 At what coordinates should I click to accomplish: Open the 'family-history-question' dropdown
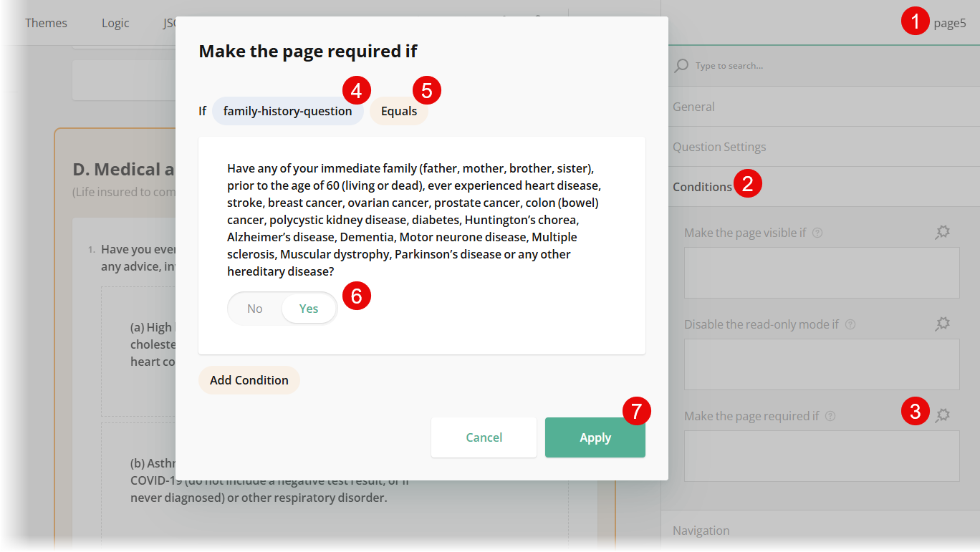[288, 110]
